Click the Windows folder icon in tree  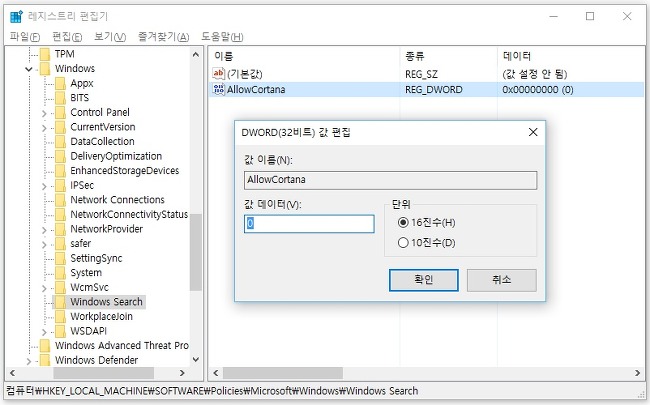coord(45,68)
